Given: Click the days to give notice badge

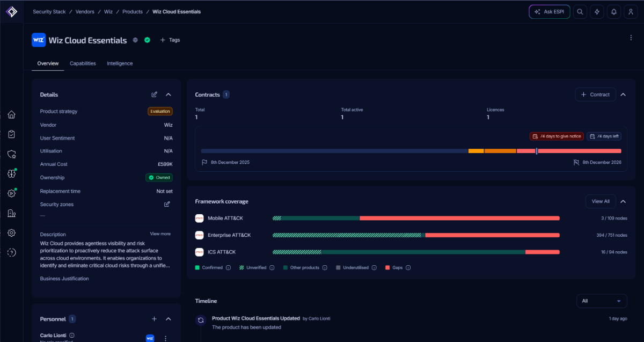Looking at the screenshot, I should coord(557,136).
